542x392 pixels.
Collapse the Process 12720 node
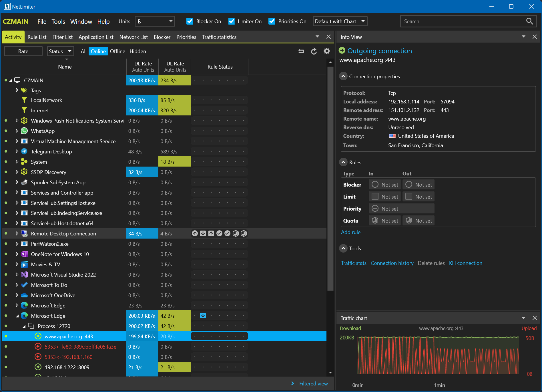[x=24, y=326]
